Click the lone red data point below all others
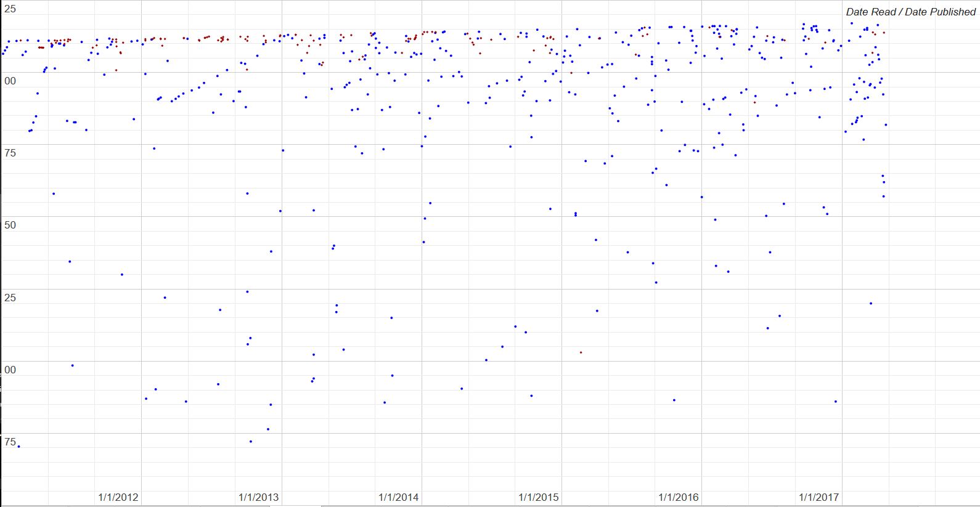 (x=581, y=352)
